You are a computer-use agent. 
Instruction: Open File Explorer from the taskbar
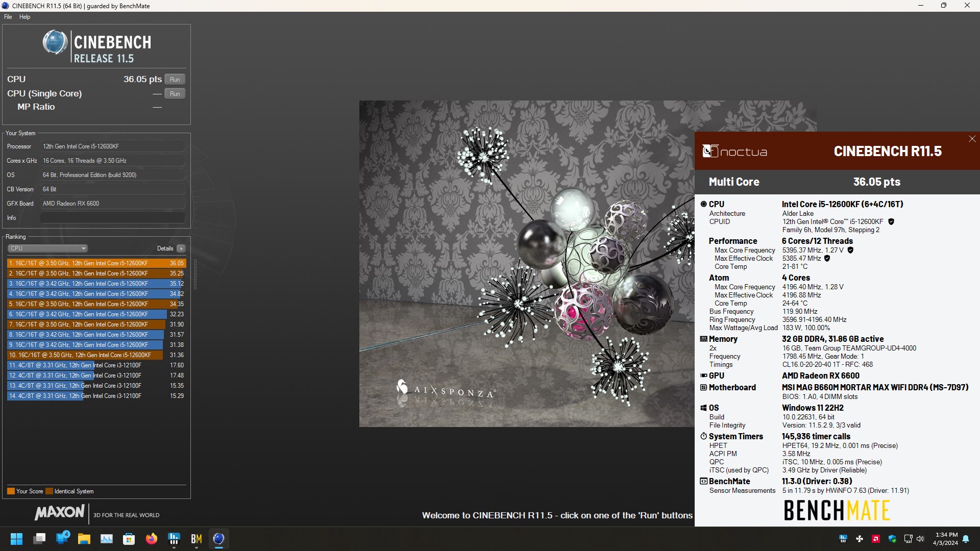(84, 539)
